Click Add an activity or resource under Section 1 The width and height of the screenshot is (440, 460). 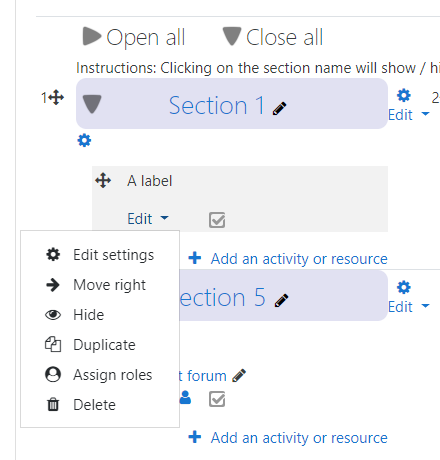point(288,259)
